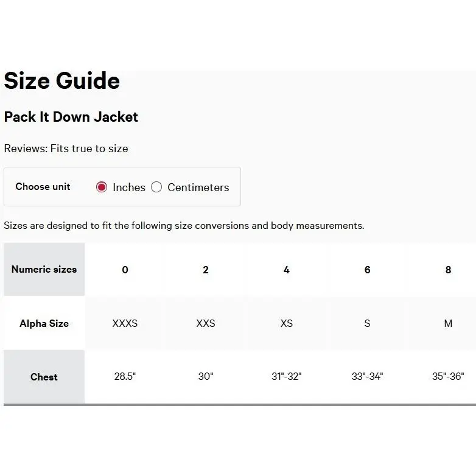Click the Centimeters label text
Screen dimensions: 476x476
(198, 187)
